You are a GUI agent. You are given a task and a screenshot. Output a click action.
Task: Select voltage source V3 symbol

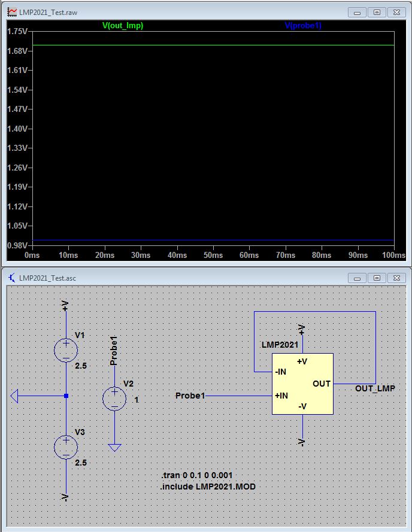66,447
